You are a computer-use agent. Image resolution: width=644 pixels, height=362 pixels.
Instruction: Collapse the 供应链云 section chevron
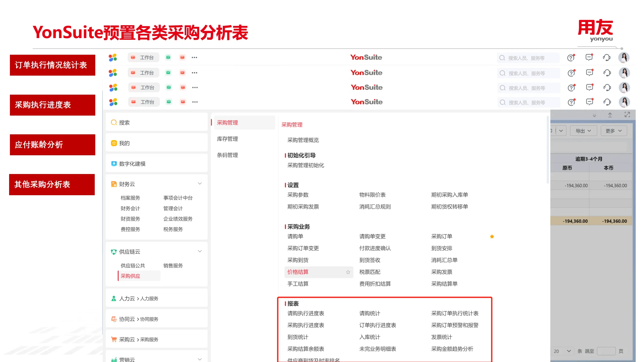pyautogui.click(x=200, y=252)
